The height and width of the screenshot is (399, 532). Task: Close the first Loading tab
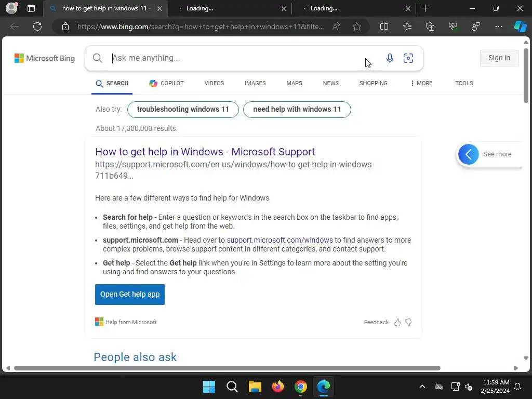coord(284,8)
